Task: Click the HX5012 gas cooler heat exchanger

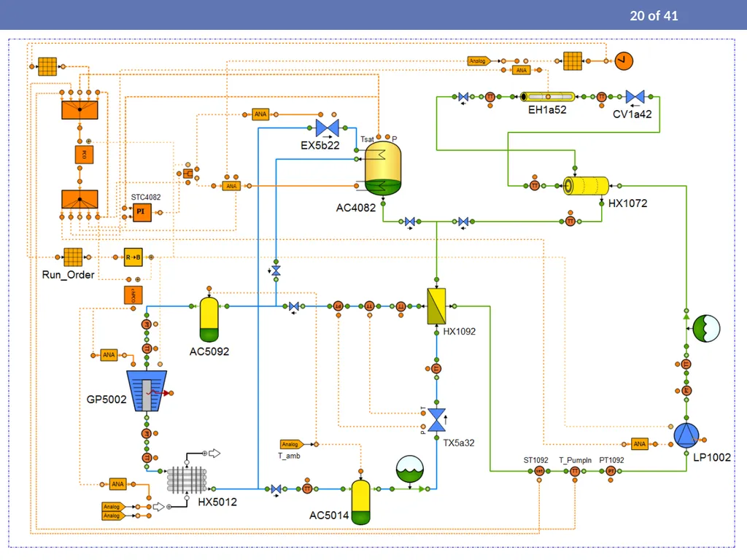Action: tap(187, 480)
